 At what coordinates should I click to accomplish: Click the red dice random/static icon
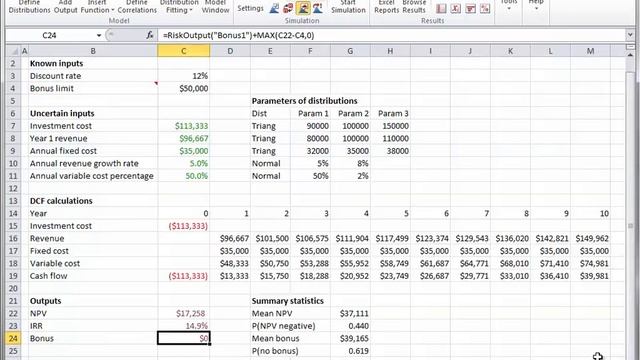(x=289, y=8)
